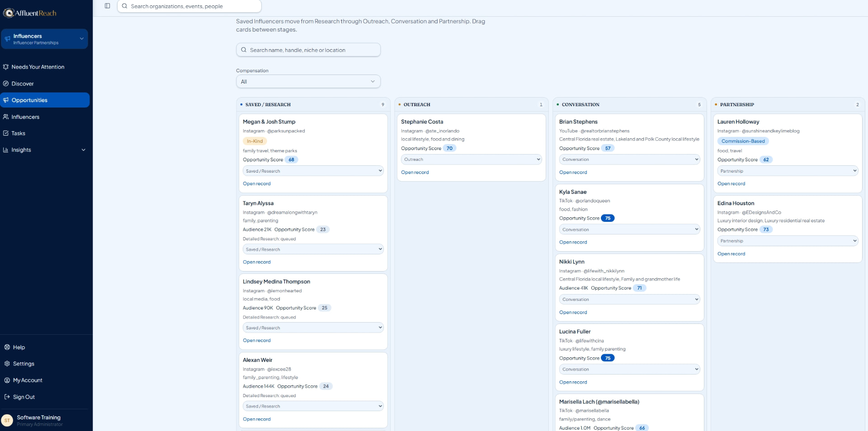Open record for Lucina Fuller
Screen dimensions: 868x431
[x=573, y=382]
